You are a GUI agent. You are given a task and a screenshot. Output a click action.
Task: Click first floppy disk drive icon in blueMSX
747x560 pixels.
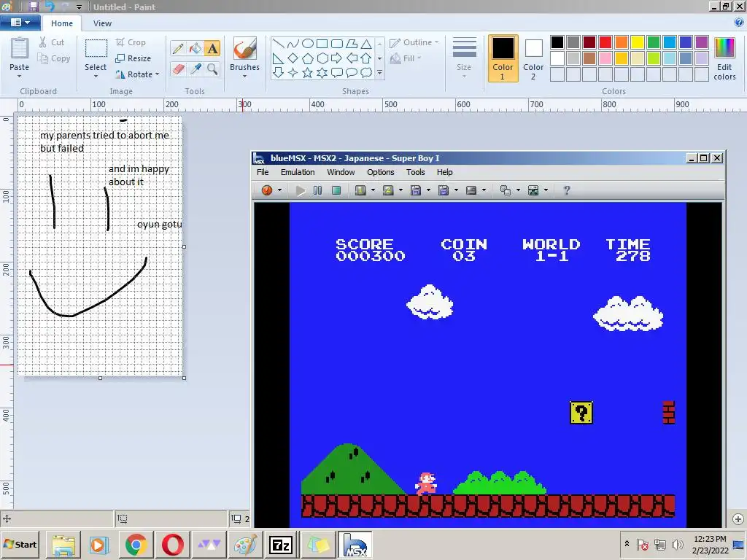click(x=416, y=190)
